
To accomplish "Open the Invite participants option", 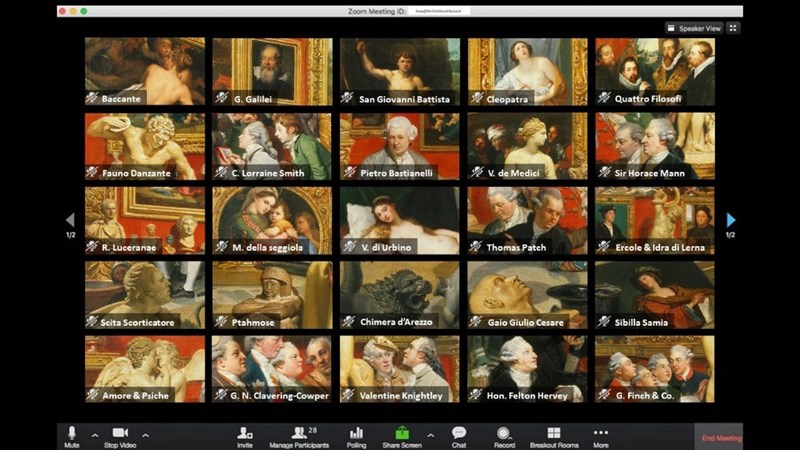I will 245,437.
